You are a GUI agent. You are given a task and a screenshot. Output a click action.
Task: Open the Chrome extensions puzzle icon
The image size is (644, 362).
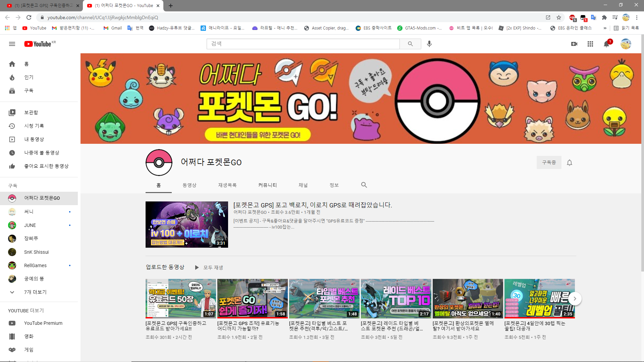click(x=604, y=17)
